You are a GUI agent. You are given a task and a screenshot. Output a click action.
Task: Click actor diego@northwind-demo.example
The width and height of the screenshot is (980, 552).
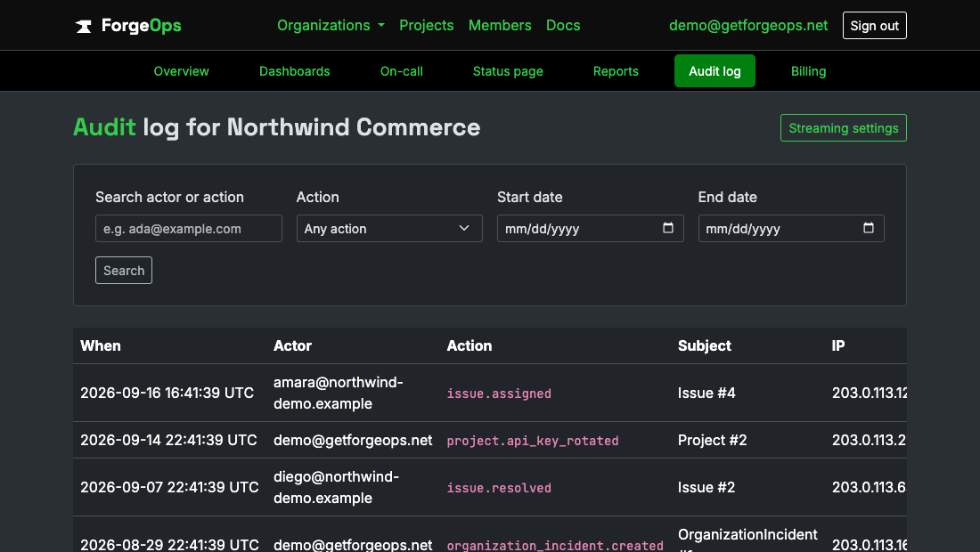(336, 487)
